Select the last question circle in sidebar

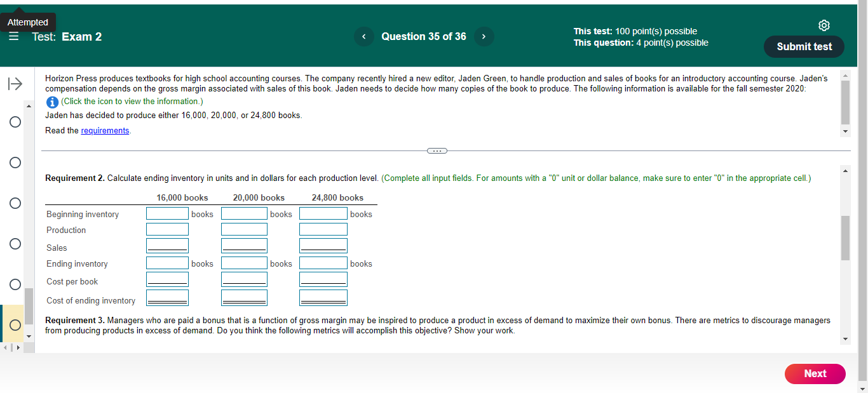(x=15, y=324)
